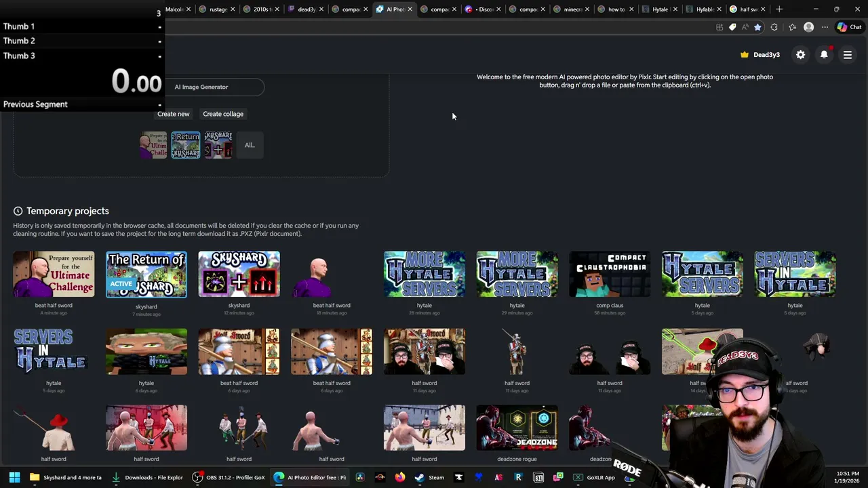Switch to the Discord browser tab
The width and height of the screenshot is (868, 488).
point(484,9)
